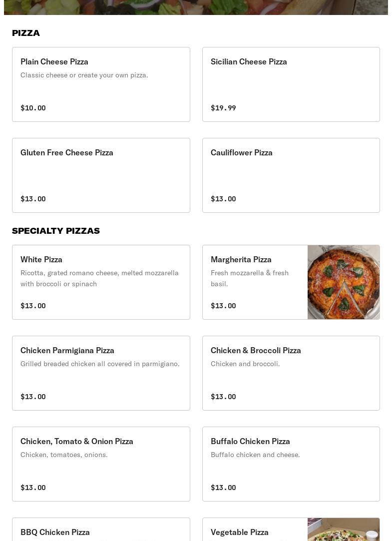The image size is (392, 541).
Task: Open the Cauliflower Pizza menu item
Action: coord(291,175)
